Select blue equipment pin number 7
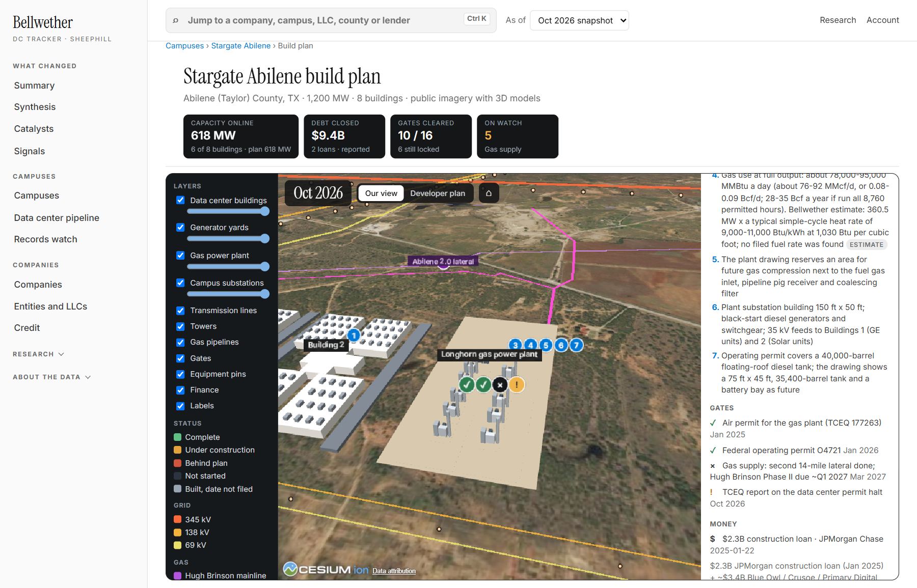 click(577, 345)
